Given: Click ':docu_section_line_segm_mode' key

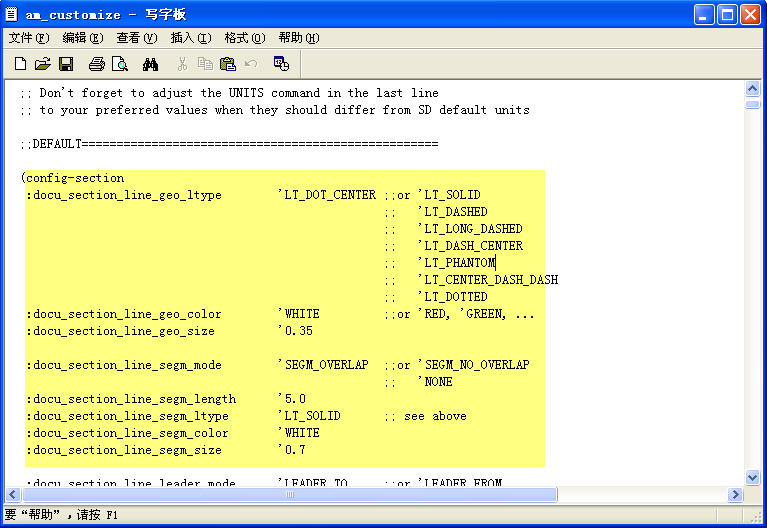Looking at the screenshot, I should tap(124, 365).
